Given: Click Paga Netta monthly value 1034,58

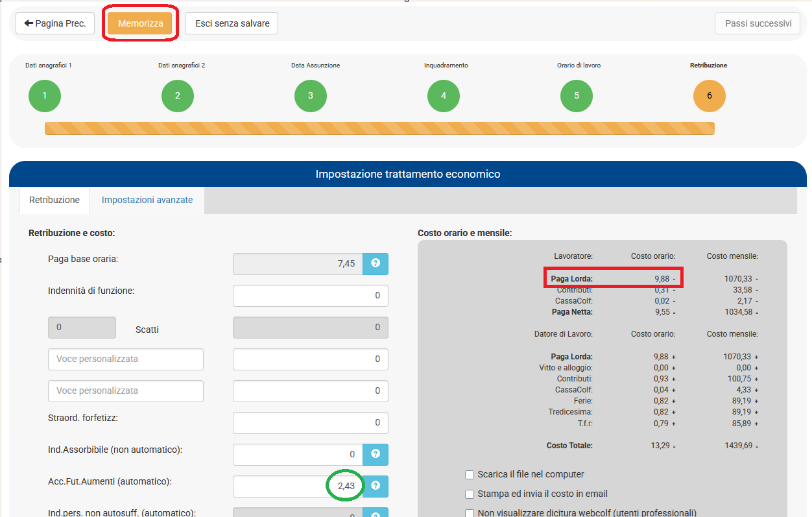Looking at the screenshot, I should pos(738,312).
